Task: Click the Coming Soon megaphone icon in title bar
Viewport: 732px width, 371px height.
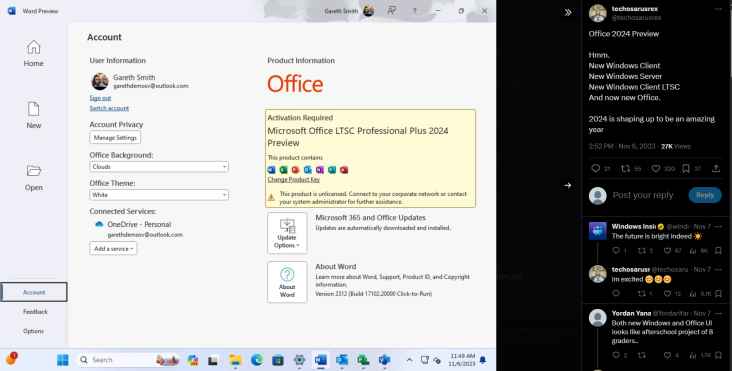Action: click(x=392, y=11)
